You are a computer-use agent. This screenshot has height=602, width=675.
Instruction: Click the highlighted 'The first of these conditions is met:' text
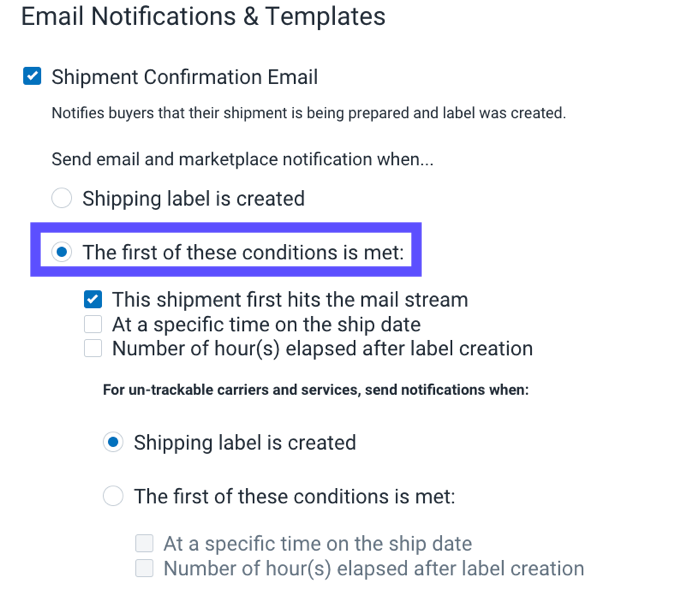pos(243,252)
